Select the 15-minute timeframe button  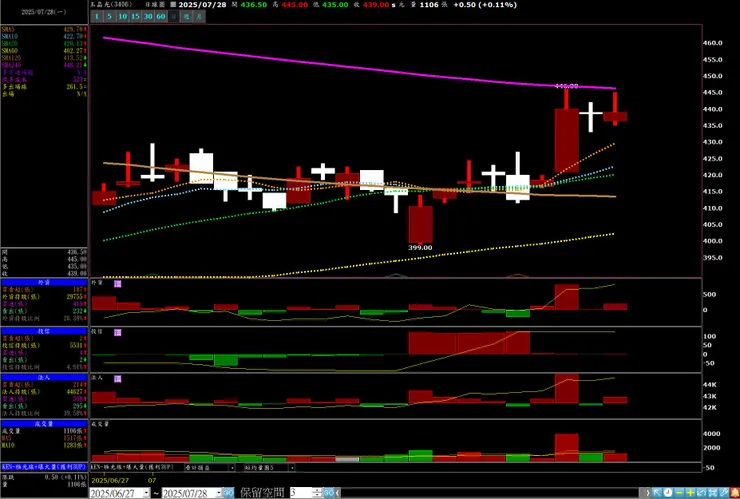click(135, 17)
